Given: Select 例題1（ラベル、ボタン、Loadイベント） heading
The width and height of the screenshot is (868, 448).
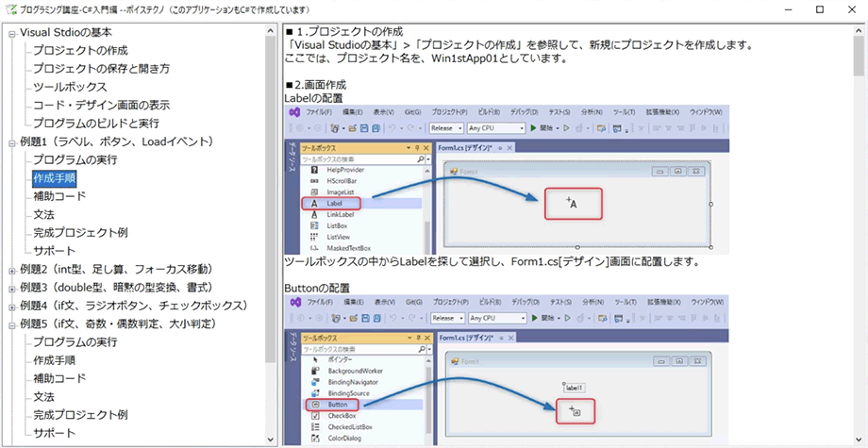Looking at the screenshot, I should [116, 141].
